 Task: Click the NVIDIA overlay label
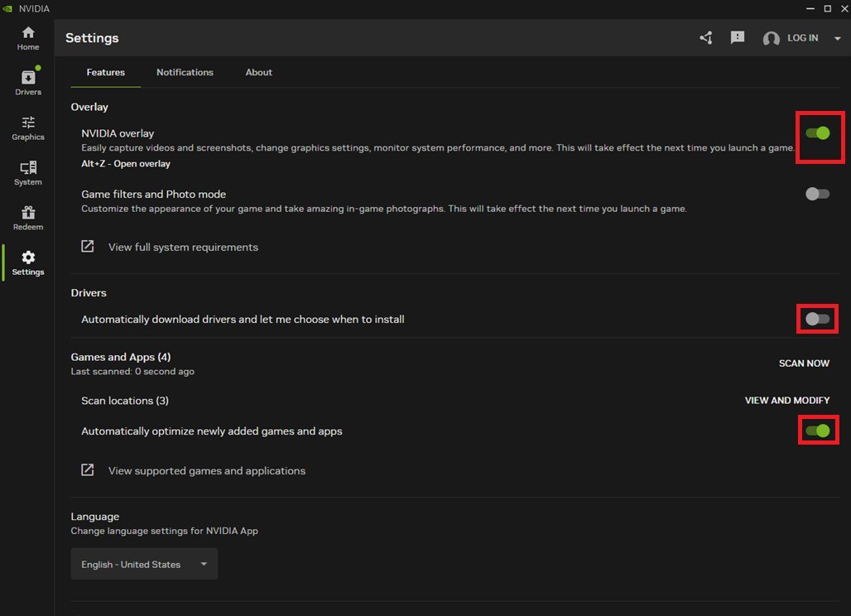point(118,133)
